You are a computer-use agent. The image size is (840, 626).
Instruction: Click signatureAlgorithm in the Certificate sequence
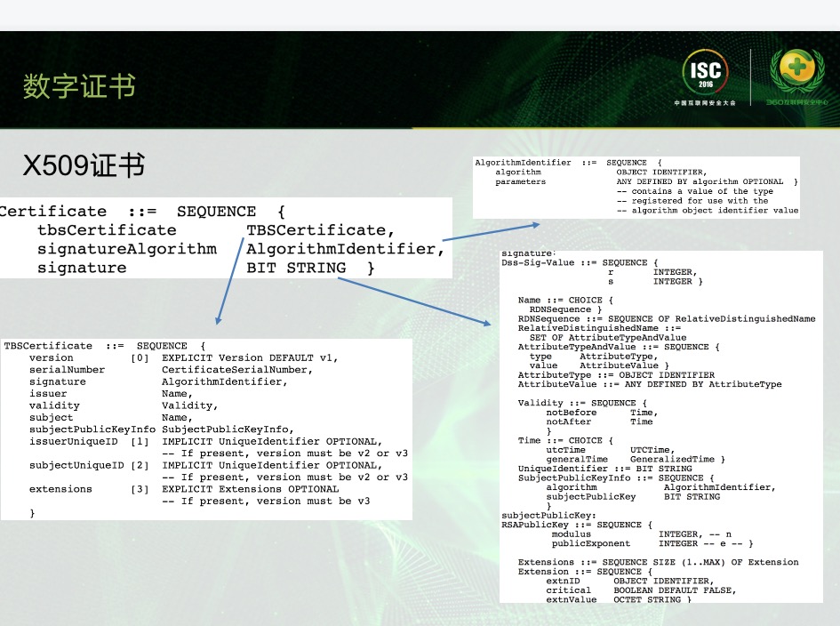click(x=126, y=249)
